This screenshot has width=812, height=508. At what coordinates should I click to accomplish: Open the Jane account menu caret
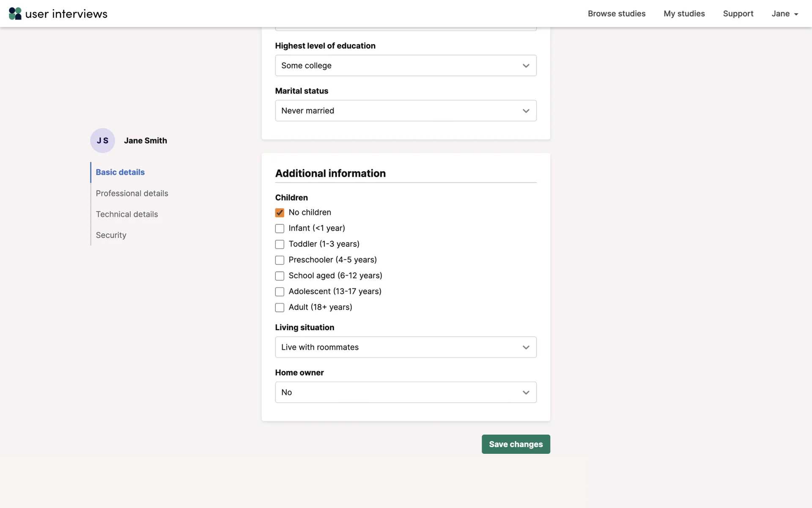[796, 14]
